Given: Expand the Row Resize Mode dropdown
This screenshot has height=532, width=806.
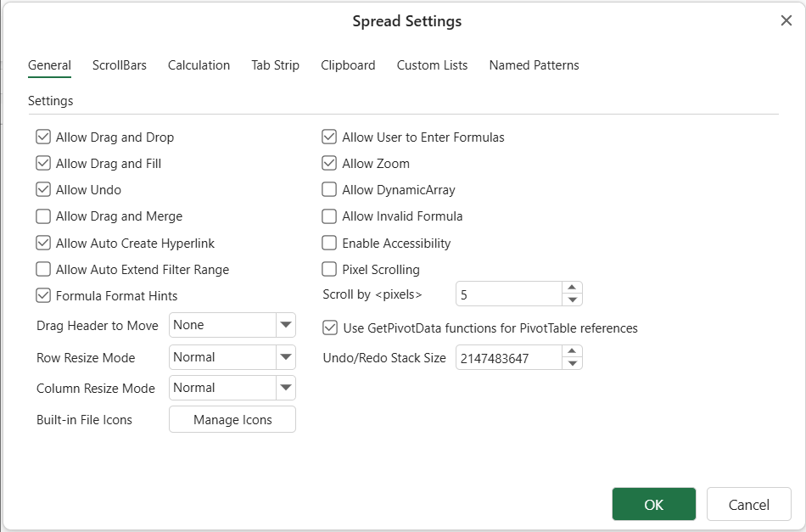Looking at the screenshot, I should pos(285,357).
